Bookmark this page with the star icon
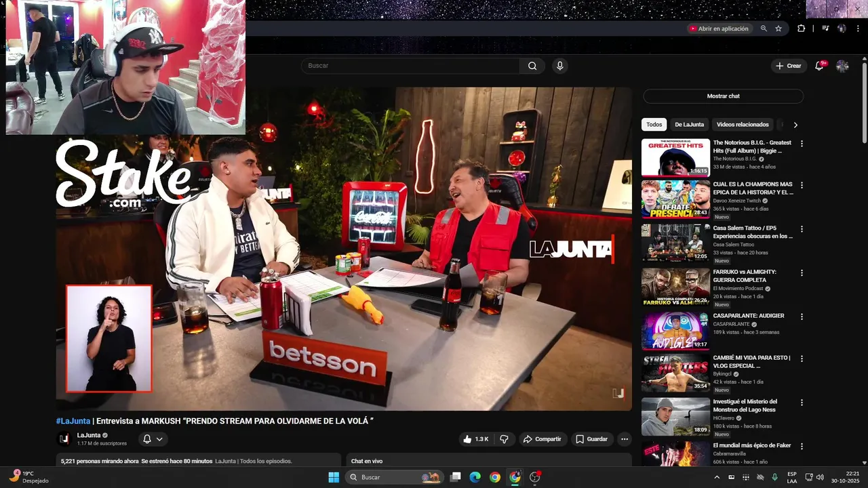The image size is (868, 488). click(778, 28)
